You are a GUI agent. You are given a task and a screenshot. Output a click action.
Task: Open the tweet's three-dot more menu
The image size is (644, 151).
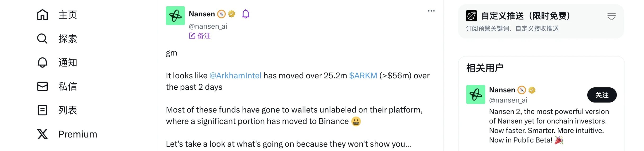[x=431, y=11]
